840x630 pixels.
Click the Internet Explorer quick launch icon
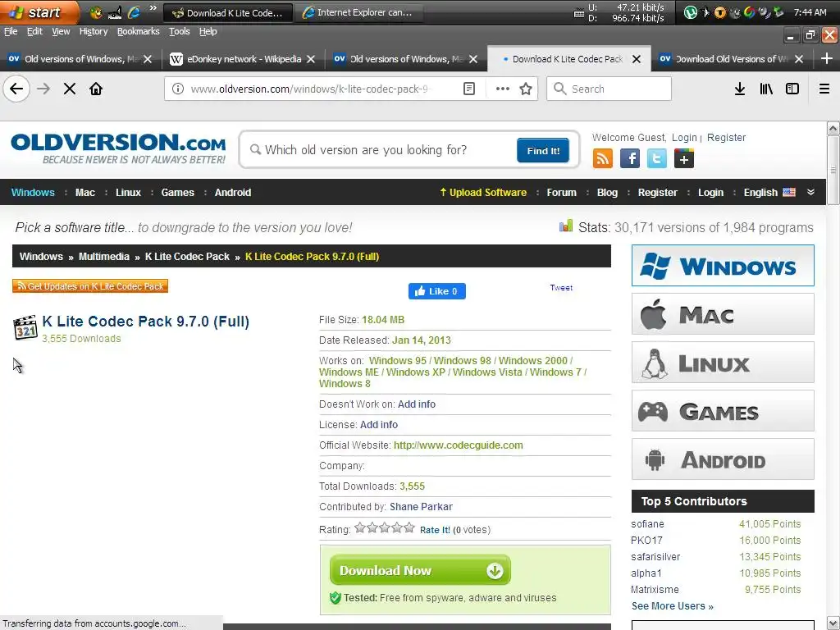click(134, 12)
